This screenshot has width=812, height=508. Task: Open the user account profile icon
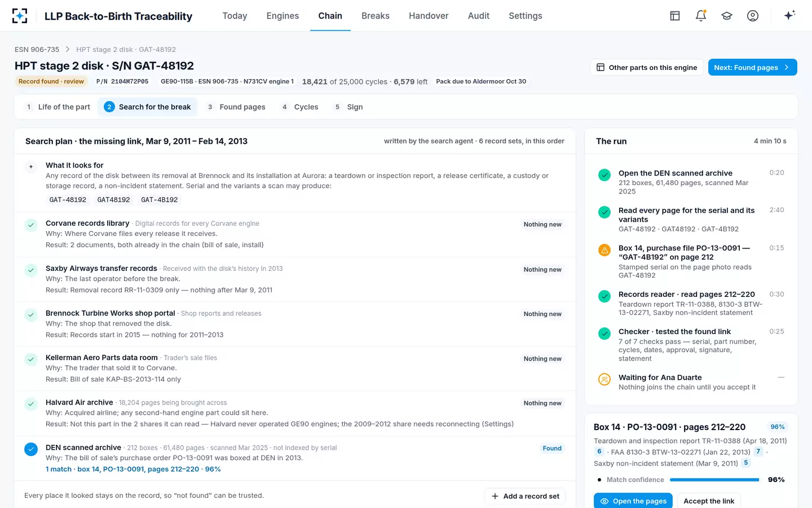pos(753,16)
